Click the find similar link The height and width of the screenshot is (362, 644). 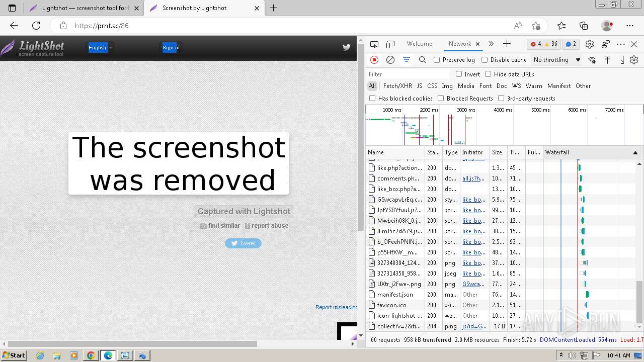tap(220, 226)
